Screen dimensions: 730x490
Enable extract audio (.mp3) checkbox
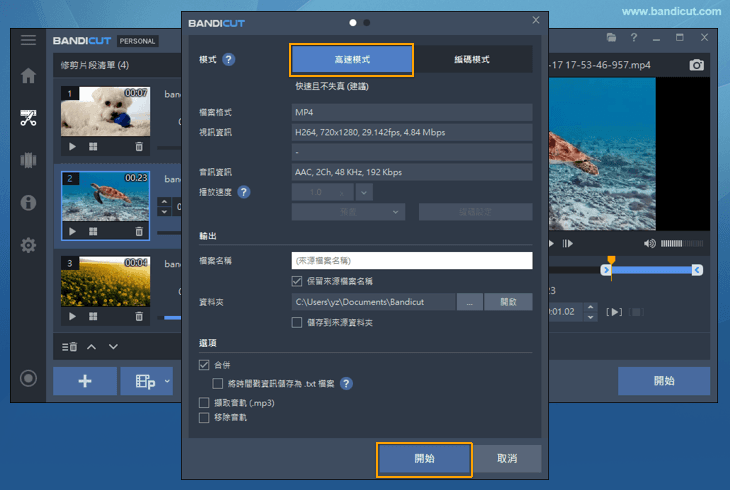[x=204, y=402]
